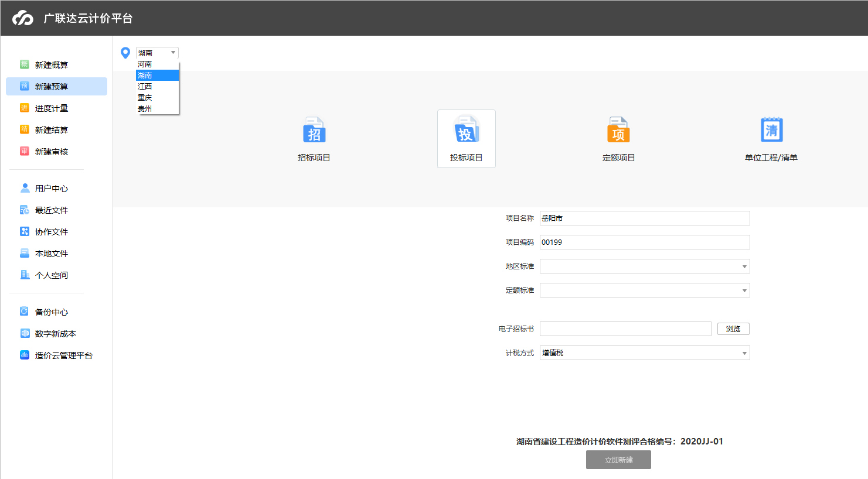Open 数字新成本 text label
The width and height of the screenshot is (868, 479).
pyautogui.click(x=56, y=334)
